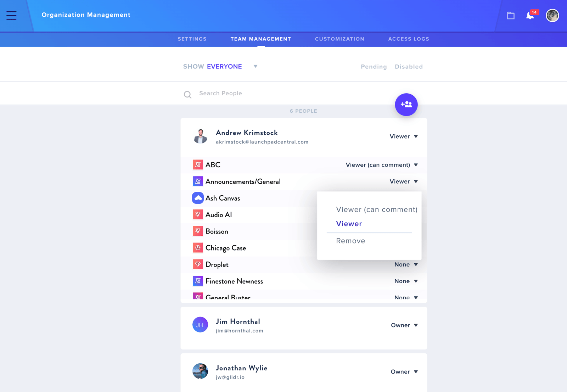
Task: Switch to the Access Logs tab
Action: (x=409, y=39)
